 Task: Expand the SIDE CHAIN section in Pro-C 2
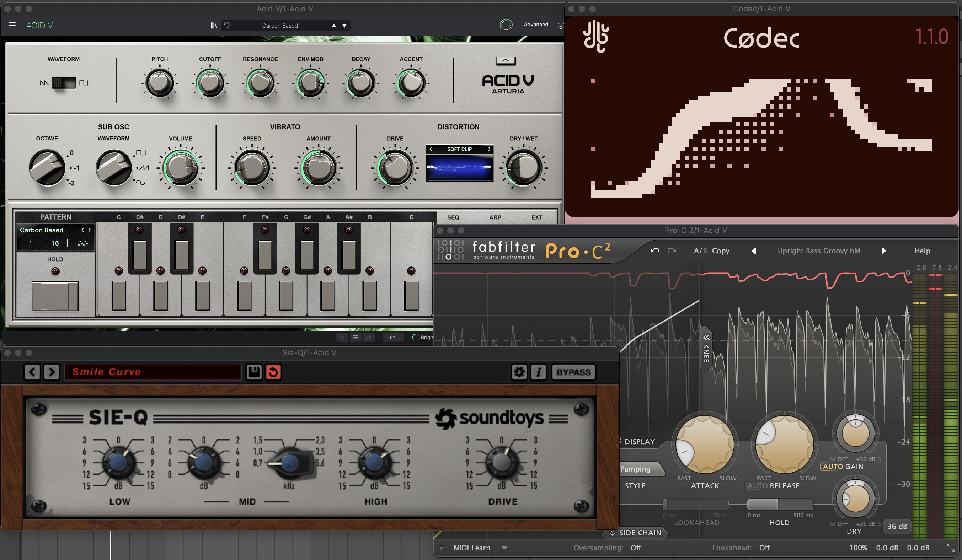coord(635,533)
